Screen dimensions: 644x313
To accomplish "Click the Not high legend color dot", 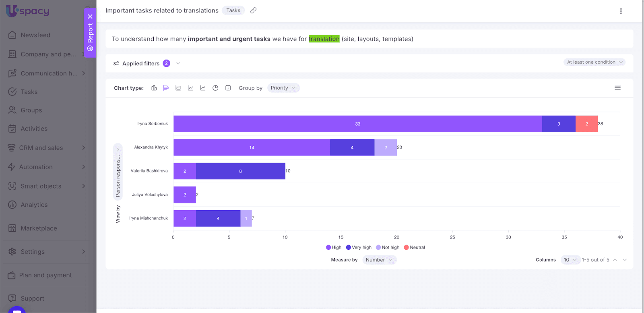I will coord(378,247).
